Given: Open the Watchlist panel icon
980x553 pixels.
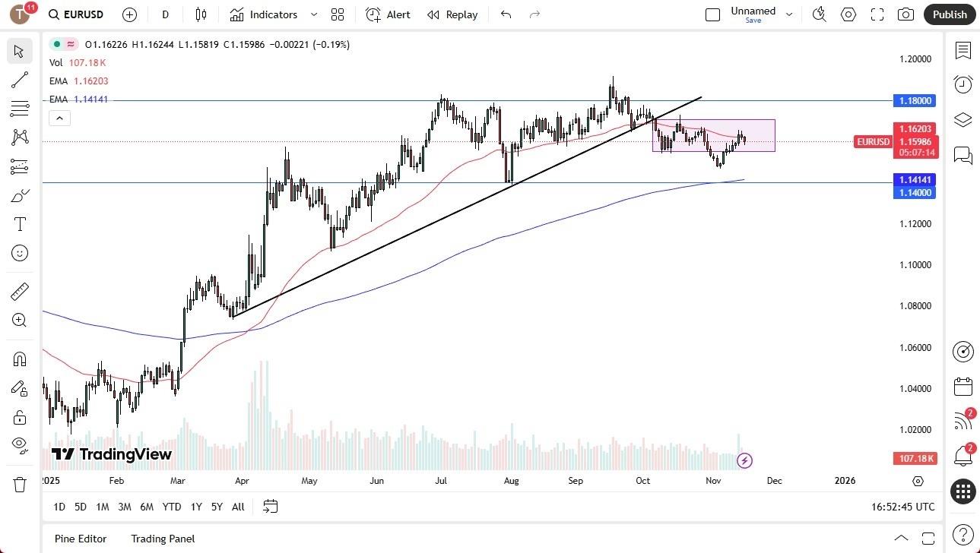Looking at the screenshot, I should pyautogui.click(x=963, y=51).
